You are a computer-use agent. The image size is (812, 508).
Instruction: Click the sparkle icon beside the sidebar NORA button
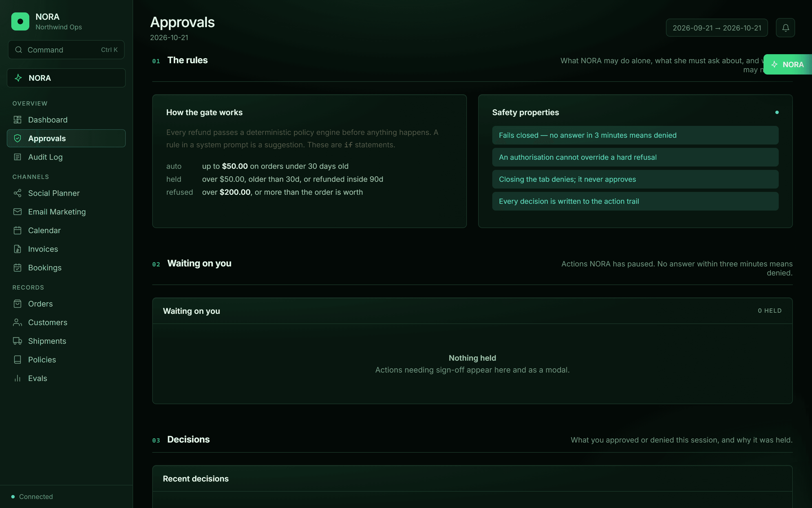pos(18,78)
